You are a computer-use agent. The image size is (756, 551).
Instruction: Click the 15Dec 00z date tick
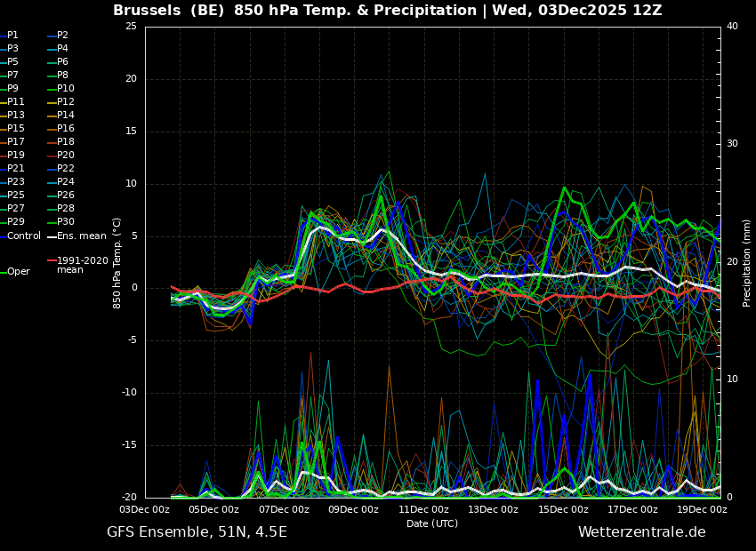point(563,510)
